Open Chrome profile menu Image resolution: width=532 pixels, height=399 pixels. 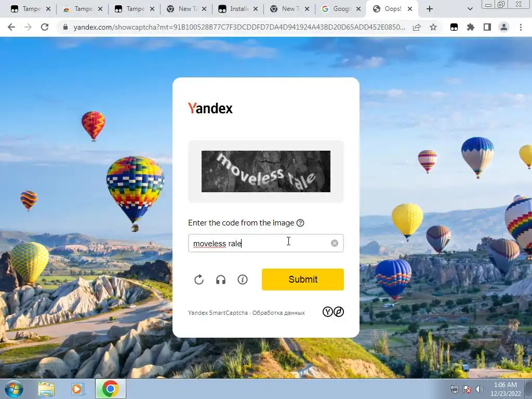[x=504, y=27]
